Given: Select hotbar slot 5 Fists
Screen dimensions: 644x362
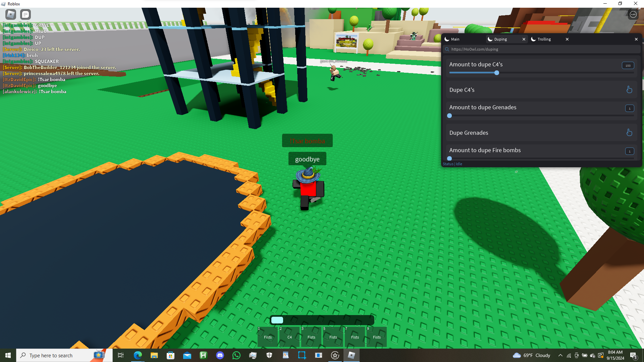Looking at the screenshot, I should pos(333,337).
